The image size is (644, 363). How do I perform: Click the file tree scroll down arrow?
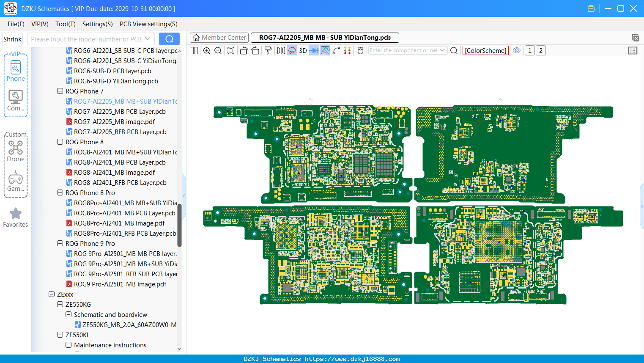179,349
